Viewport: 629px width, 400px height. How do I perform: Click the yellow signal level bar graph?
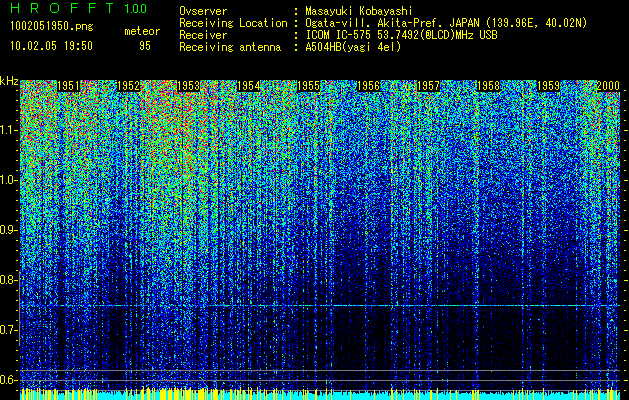point(320,394)
